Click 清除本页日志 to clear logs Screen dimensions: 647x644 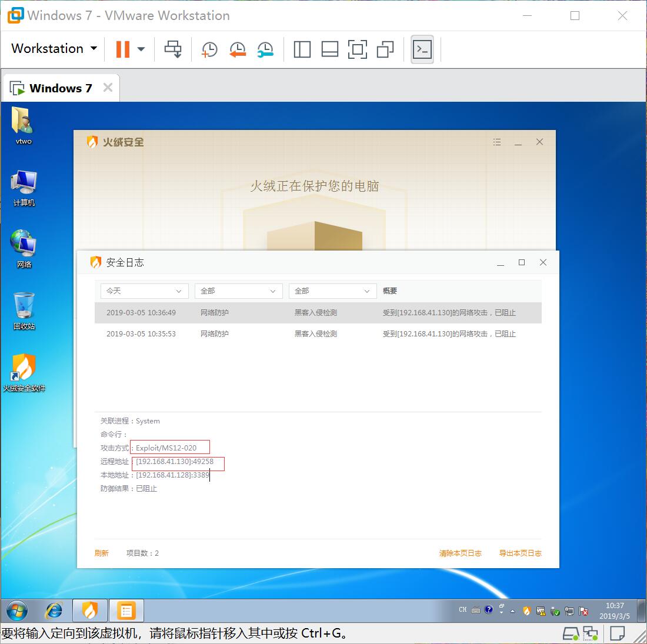pos(460,553)
